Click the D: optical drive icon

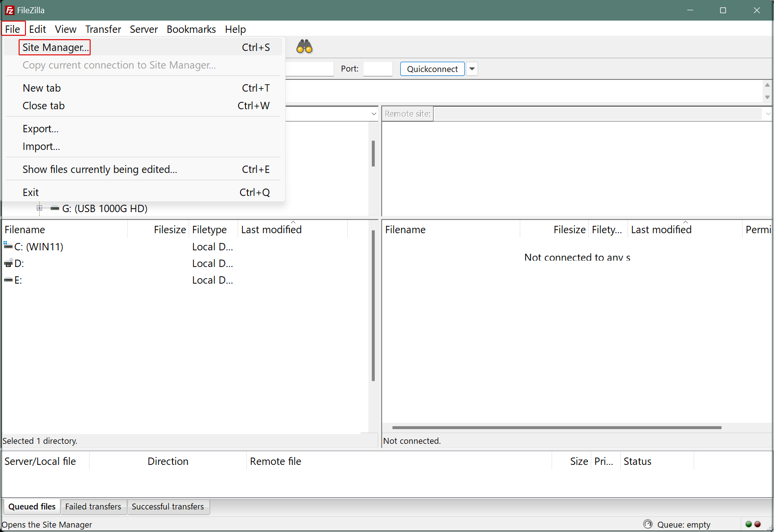tap(8, 264)
